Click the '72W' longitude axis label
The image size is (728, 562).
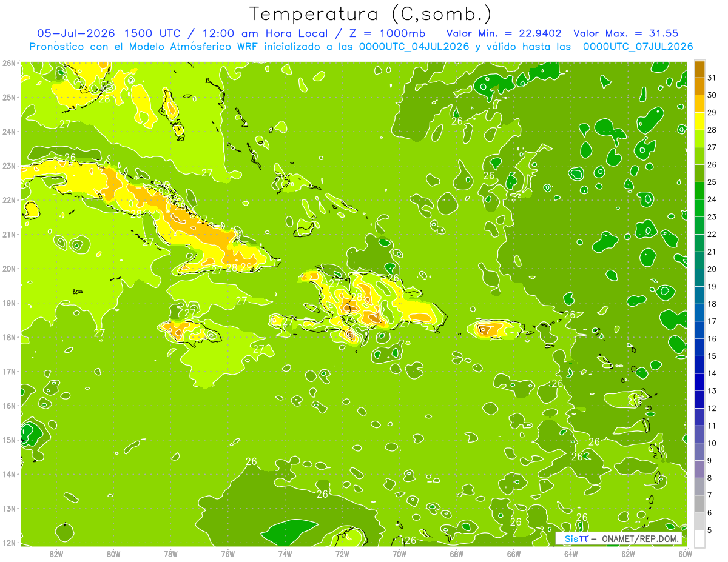pos(342,554)
